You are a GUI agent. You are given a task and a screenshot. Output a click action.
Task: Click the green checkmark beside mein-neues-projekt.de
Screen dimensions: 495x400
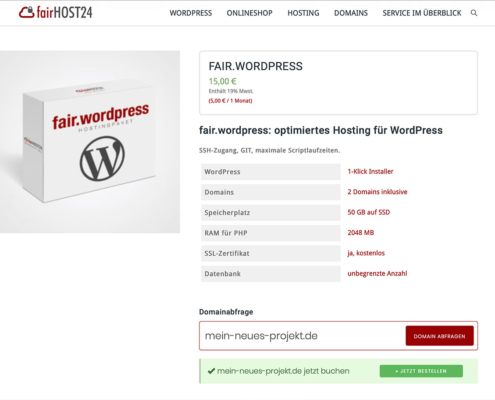(211, 371)
